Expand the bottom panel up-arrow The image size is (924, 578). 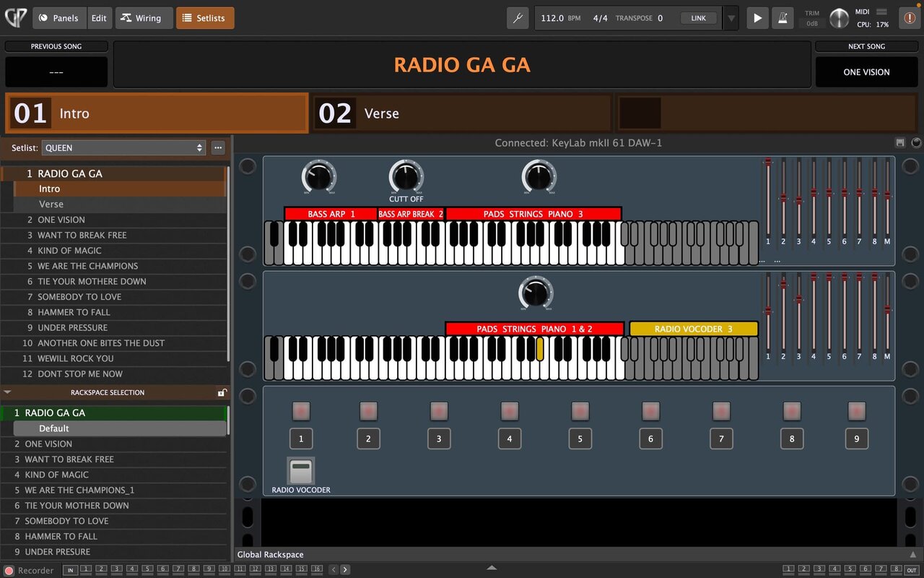click(x=492, y=568)
